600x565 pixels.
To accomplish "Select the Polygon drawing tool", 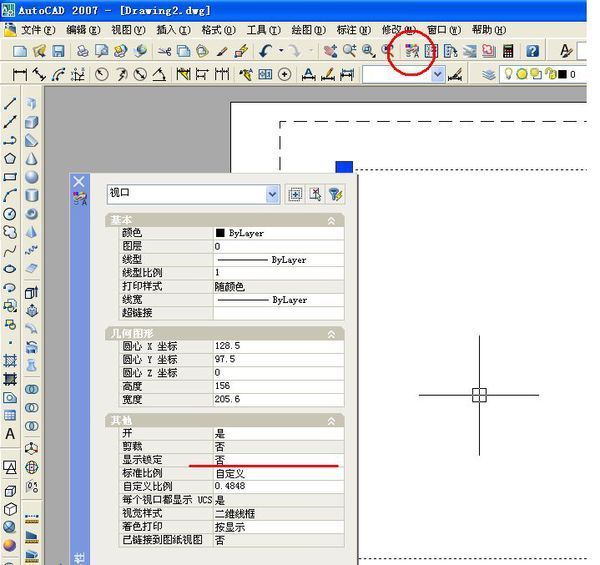I will 10,158.
